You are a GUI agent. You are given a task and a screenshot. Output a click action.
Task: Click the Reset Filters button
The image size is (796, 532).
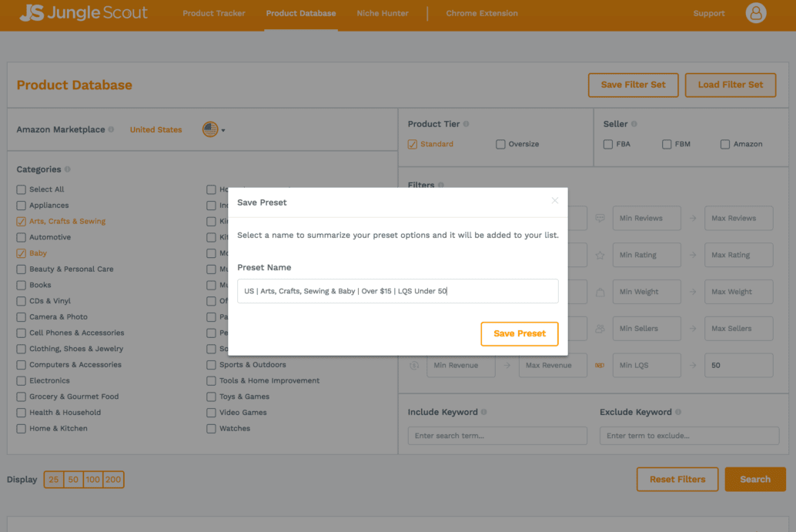pos(677,479)
